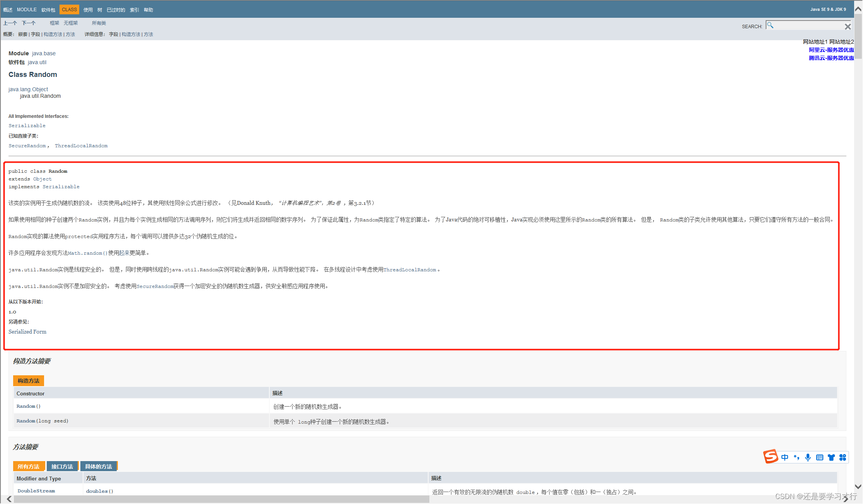Viewport: 863px width, 504px height.
Task: Jump to 方法 in the 概要 summary row
Action: pos(70,34)
